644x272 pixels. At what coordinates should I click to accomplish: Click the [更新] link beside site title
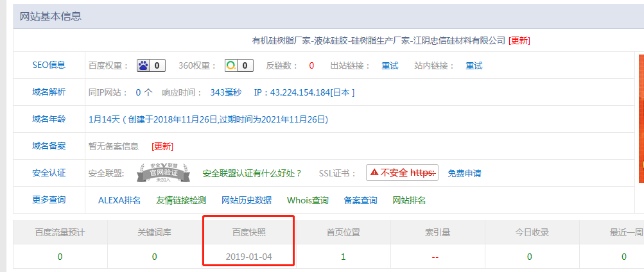(519, 40)
